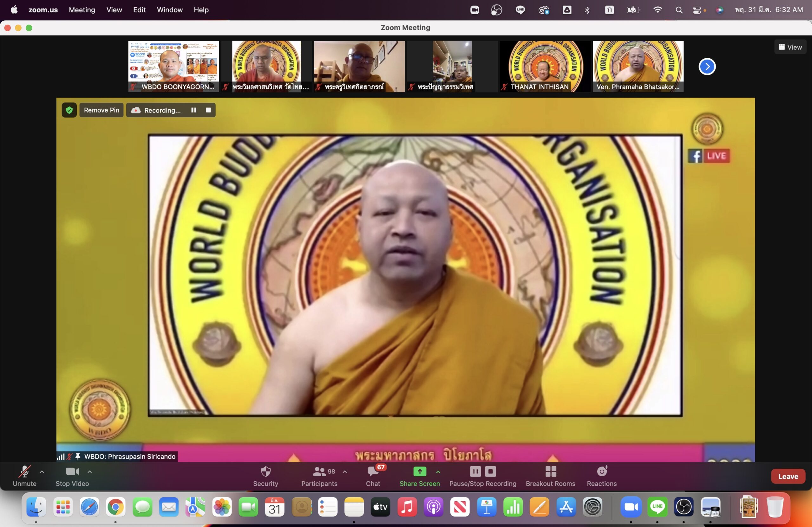Expand share options arrow beside Share Screen
Viewport: 812px width, 527px height.
(x=438, y=472)
